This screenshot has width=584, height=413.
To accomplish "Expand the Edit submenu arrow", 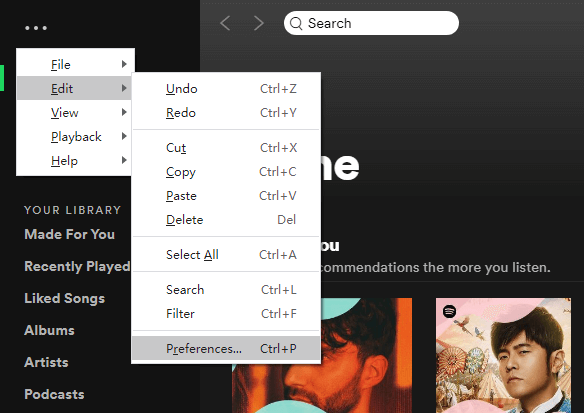I will click(124, 88).
